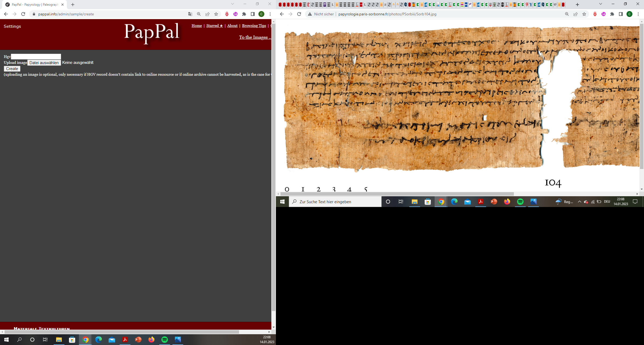Click PapPal page horizontal scrollbar

click(122, 332)
